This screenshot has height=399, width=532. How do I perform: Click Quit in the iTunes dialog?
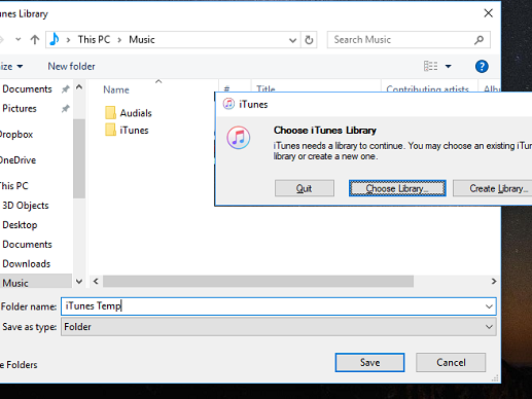304,188
